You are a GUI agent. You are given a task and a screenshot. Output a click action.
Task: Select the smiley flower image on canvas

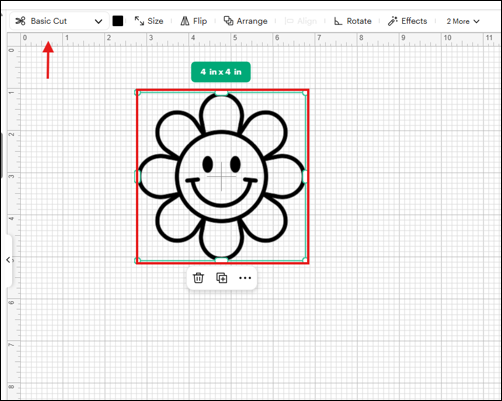(x=221, y=176)
